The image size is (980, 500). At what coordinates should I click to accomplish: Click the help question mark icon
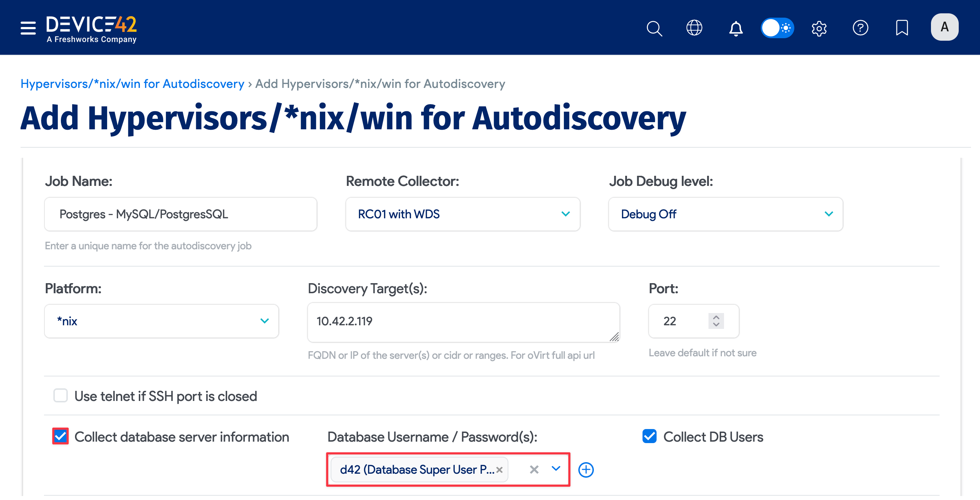pos(861,28)
